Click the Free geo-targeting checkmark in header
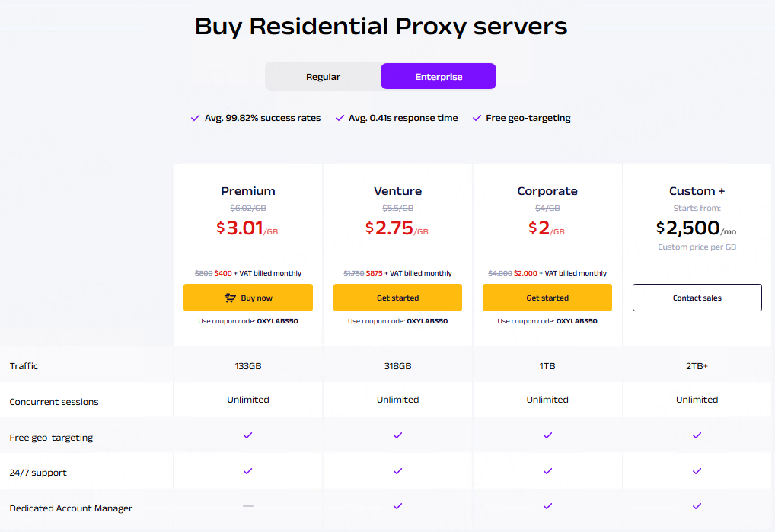 477,118
